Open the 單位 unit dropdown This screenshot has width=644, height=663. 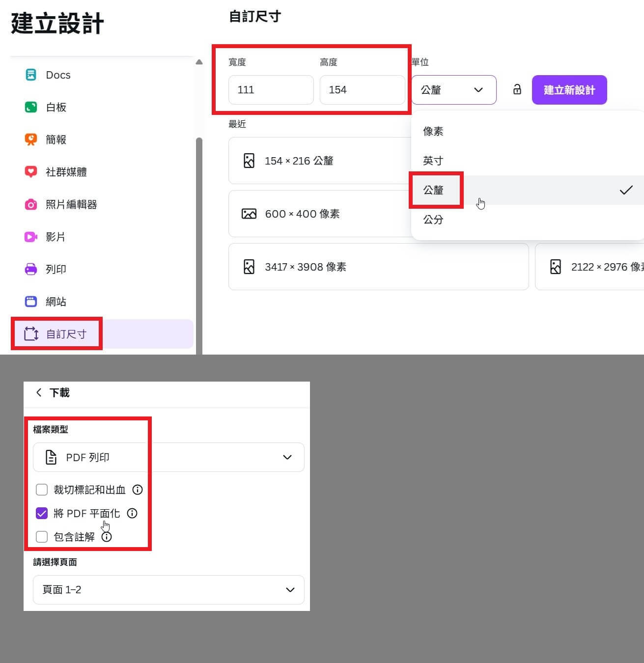453,90
